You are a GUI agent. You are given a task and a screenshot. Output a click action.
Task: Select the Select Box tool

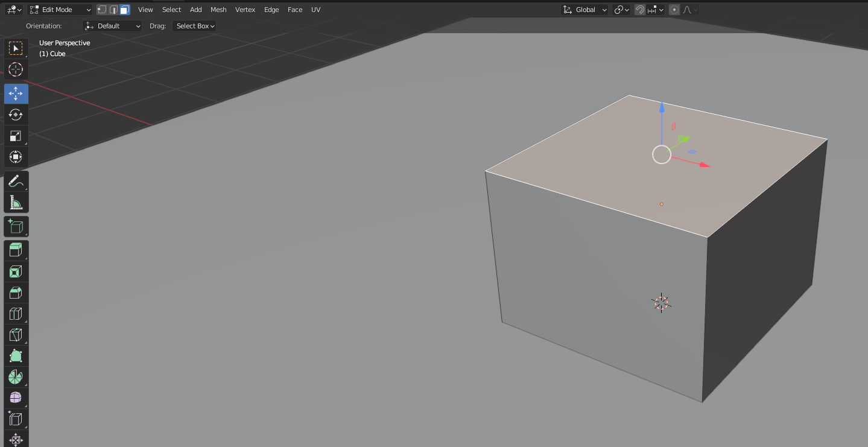tap(16, 48)
